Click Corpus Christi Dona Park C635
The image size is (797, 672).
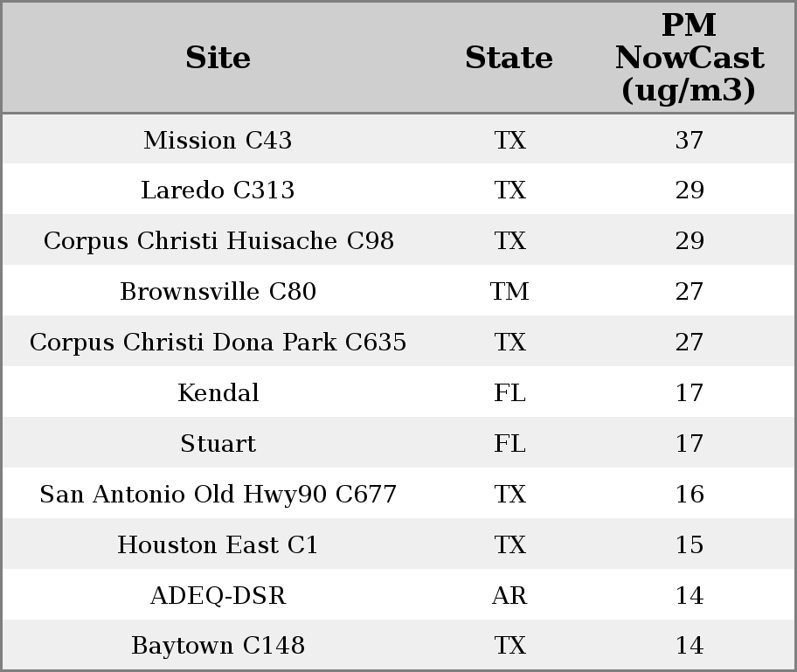click(218, 343)
